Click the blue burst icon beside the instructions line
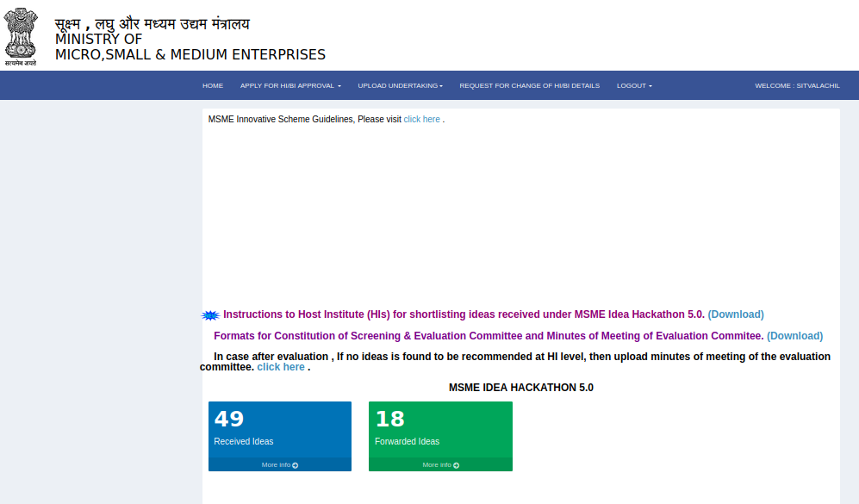 click(x=210, y=314)
